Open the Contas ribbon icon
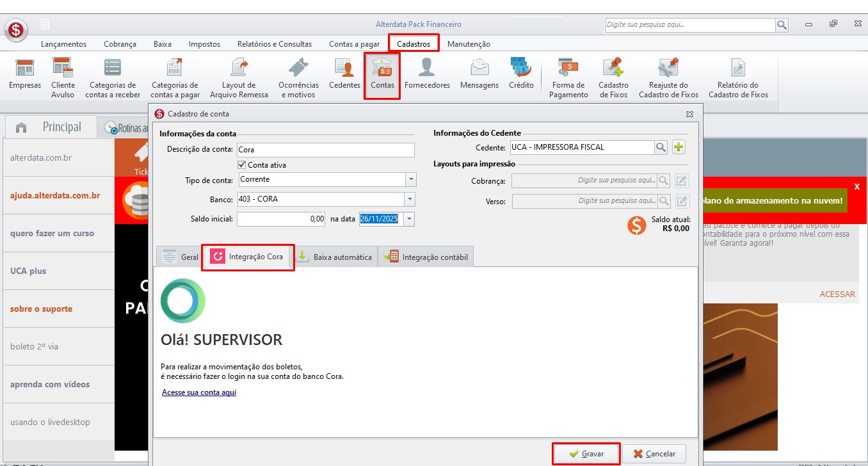Viewport: 868px width, 466px height. point(382,75)
